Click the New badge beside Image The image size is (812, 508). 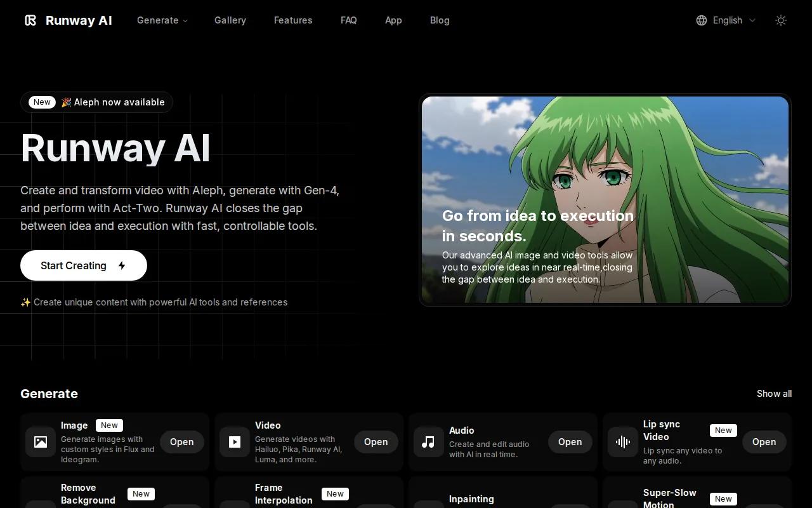click(109, 425)
